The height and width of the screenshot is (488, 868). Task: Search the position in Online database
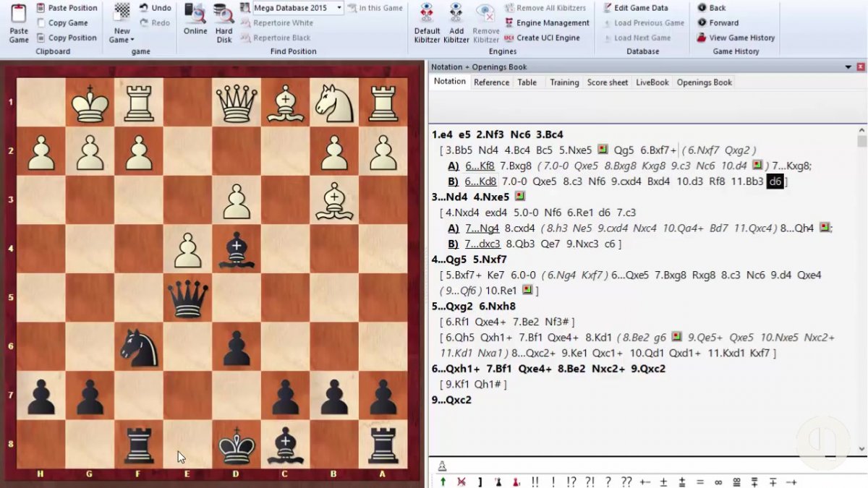click(195, 19)
